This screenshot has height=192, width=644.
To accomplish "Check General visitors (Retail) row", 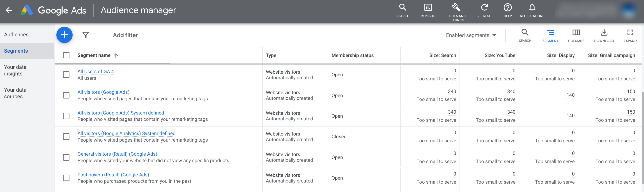I will (66, 157).
